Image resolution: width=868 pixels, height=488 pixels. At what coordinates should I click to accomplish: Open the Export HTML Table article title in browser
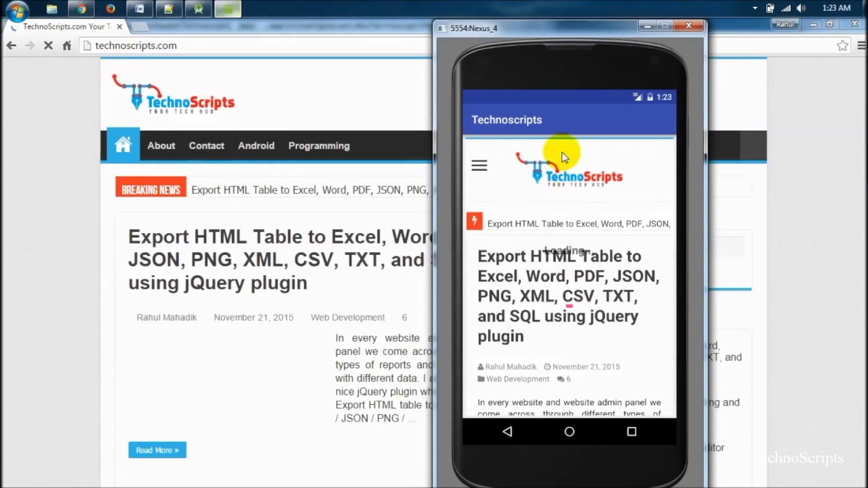click(279, 260)
